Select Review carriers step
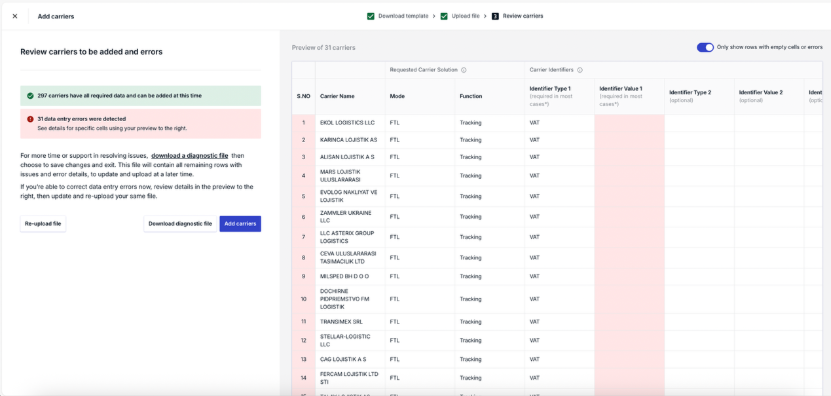831x396 pixels. point(523,16)
